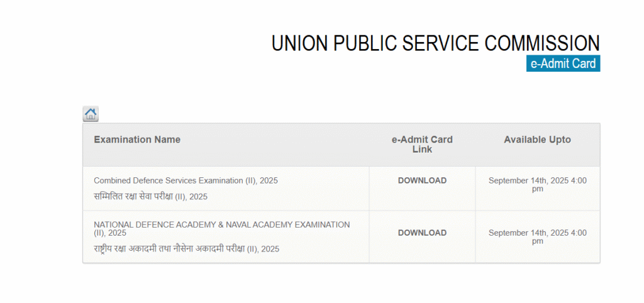The width and height of the screenshot is (644, 303).
Task: Click the word 'Available' in the column header
Action: (x=524, y=140)
